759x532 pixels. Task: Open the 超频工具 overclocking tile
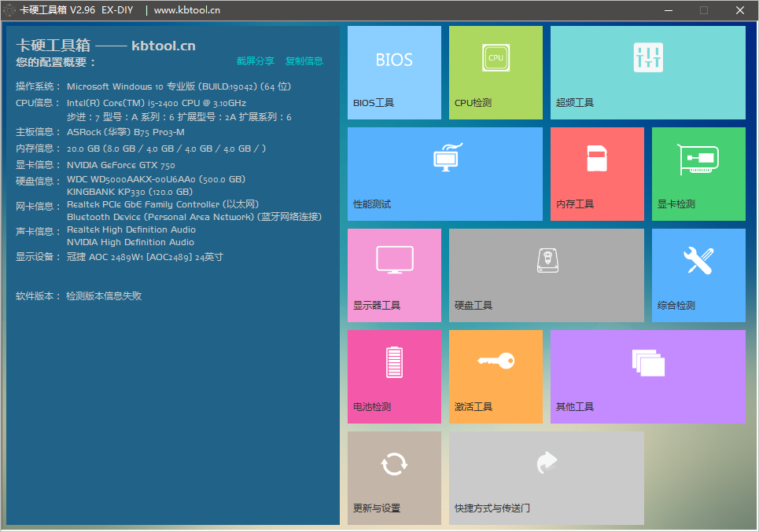pos(647,72)
